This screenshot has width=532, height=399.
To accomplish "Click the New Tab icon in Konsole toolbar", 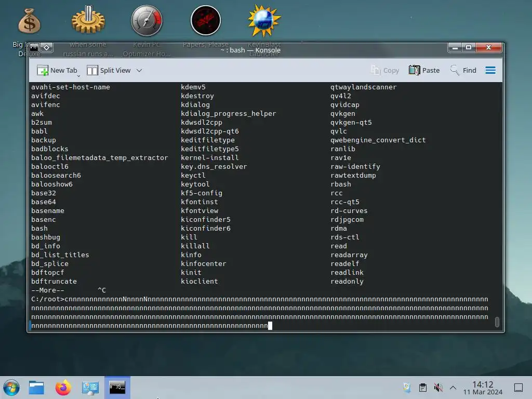I will (x=43, y=70).
